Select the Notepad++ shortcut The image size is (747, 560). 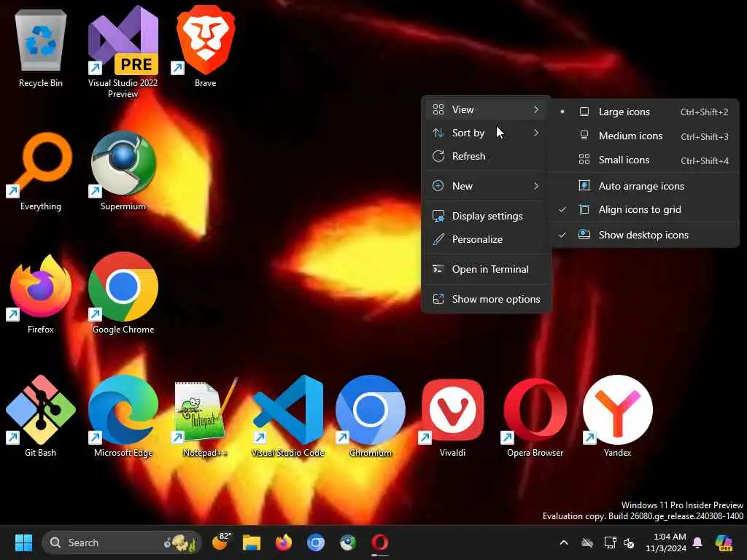[205, 416]
